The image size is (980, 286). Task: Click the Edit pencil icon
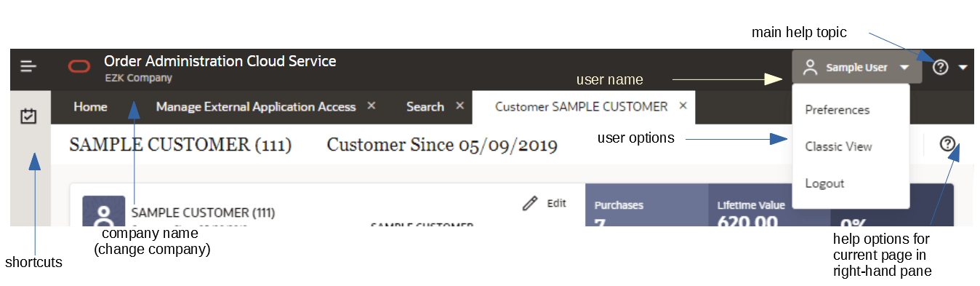530,204
